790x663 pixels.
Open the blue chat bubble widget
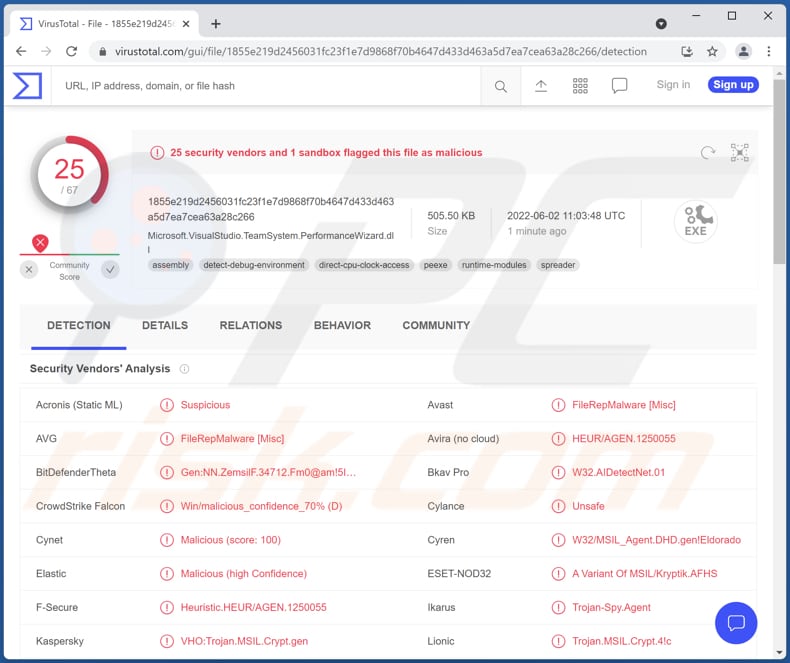point(736,623)
